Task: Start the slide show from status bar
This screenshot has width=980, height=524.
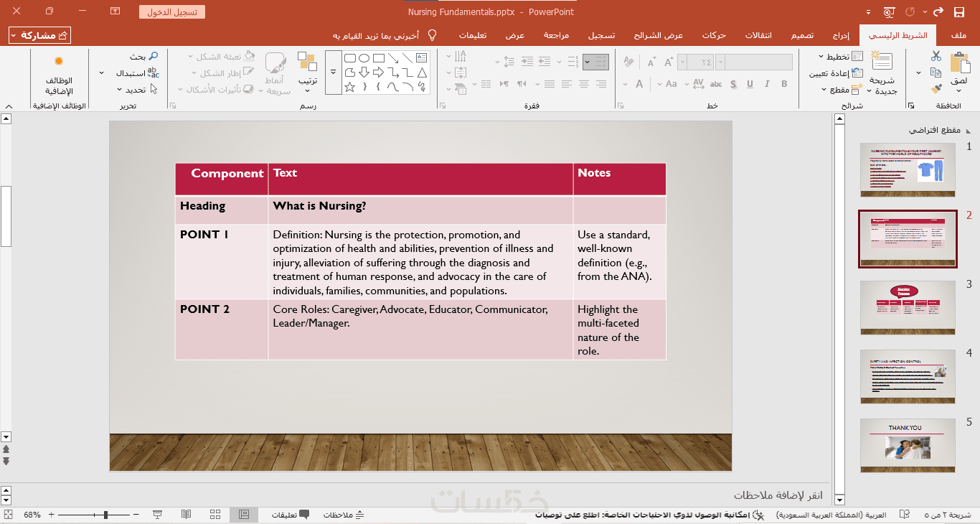Action: (157, 515)
